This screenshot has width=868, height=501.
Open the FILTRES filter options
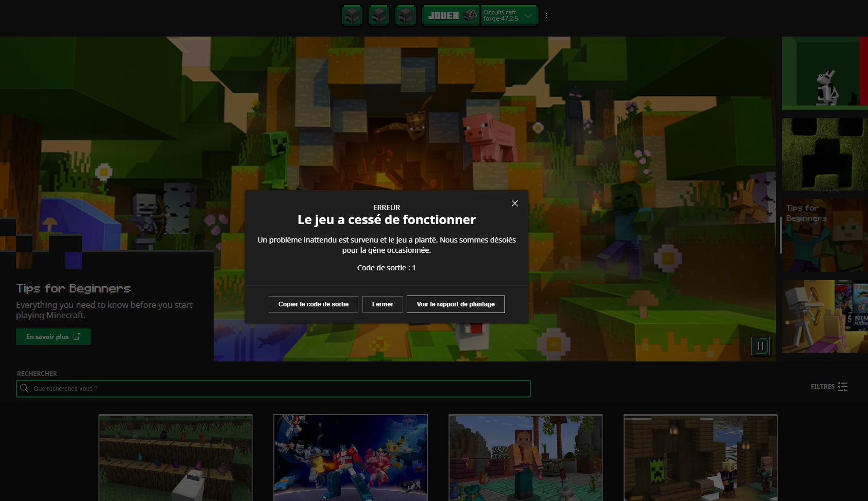(829, 387)
